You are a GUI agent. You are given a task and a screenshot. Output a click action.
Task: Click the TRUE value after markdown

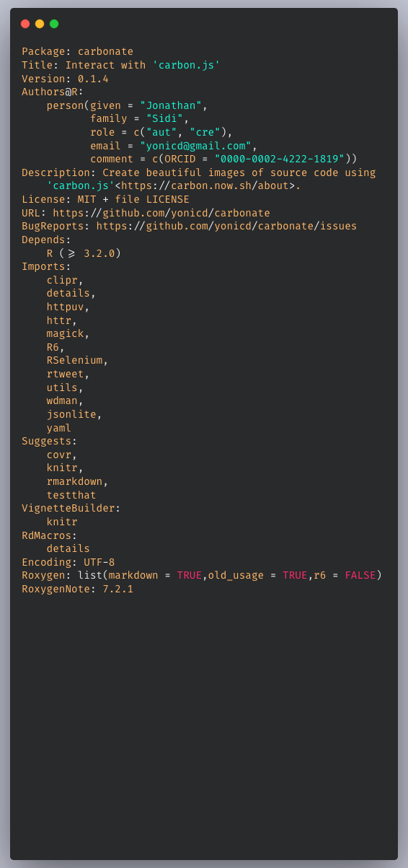click(190, 575)
